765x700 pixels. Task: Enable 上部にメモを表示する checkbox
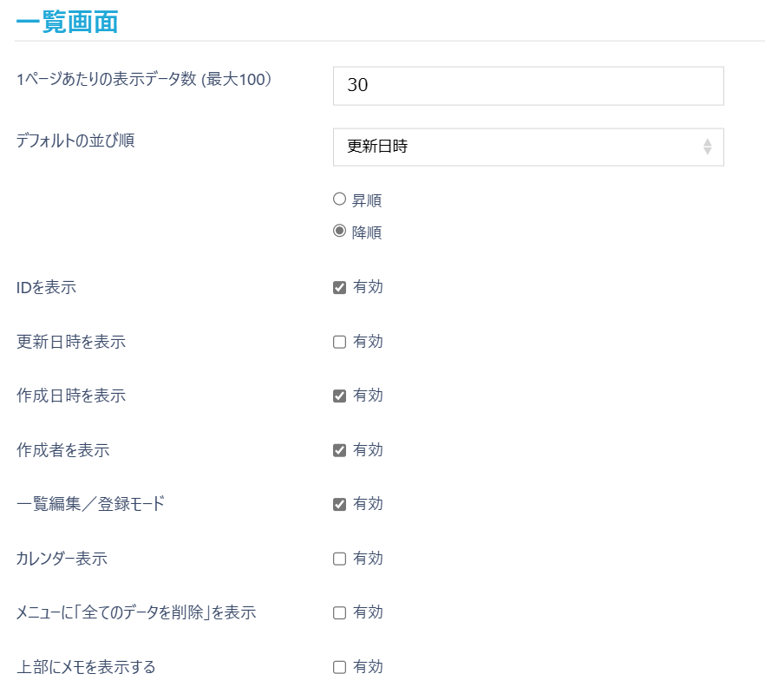pos(340,667)
